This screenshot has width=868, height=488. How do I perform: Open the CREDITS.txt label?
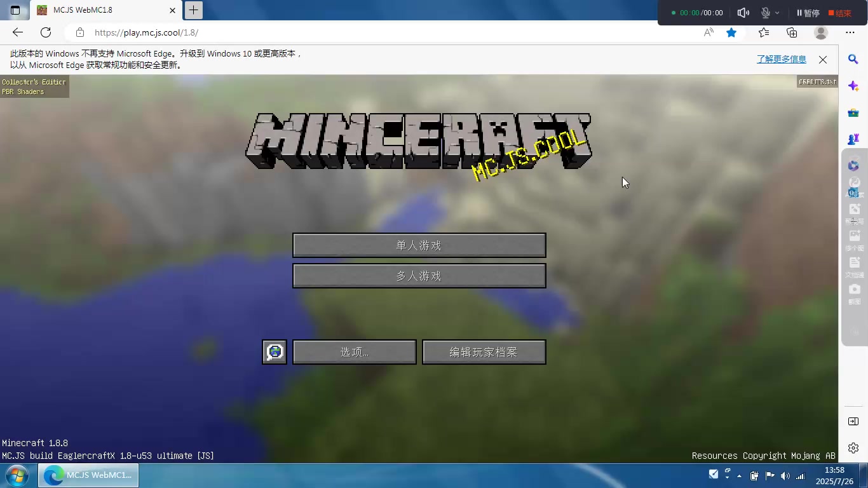(x=817, y=82)
